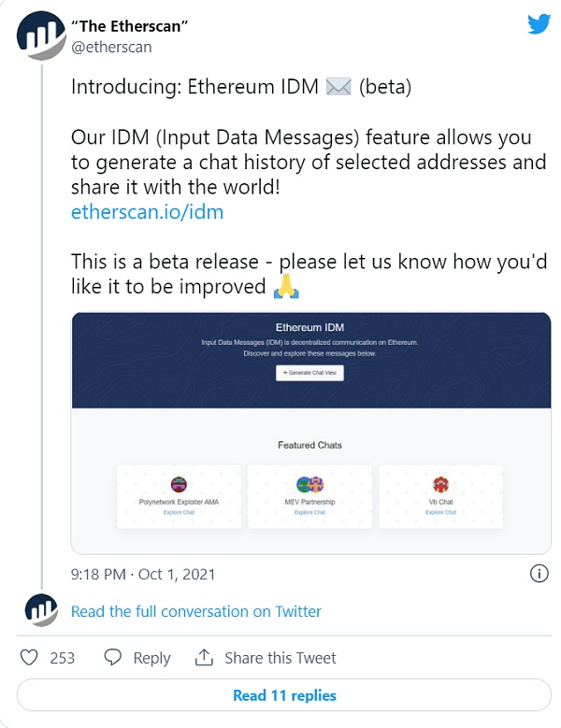Open the etherscan.io/idm link
Screen dimensions: 561x728
click(x=147, y=212)
